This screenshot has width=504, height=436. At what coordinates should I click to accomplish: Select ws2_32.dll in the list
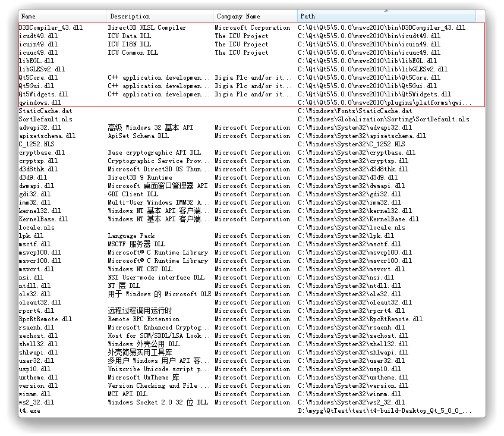click(37, 403)
